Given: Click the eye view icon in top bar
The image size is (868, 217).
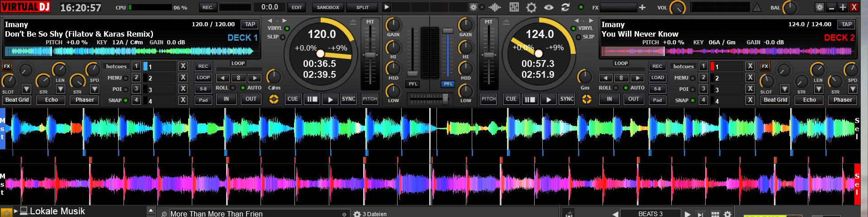Looking at the screenshot, I should 548,7.
